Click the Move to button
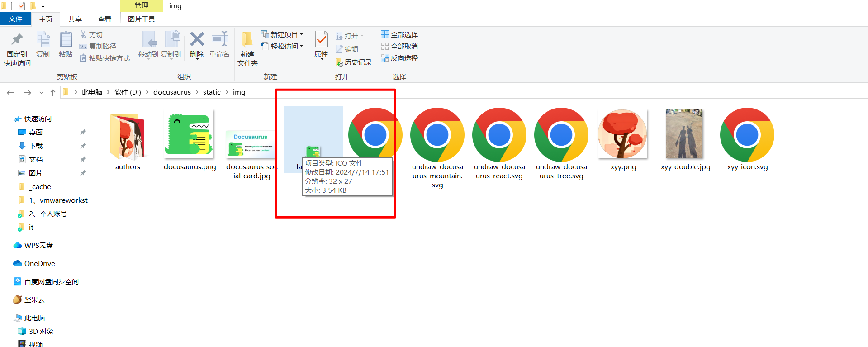 coord(148,44)
